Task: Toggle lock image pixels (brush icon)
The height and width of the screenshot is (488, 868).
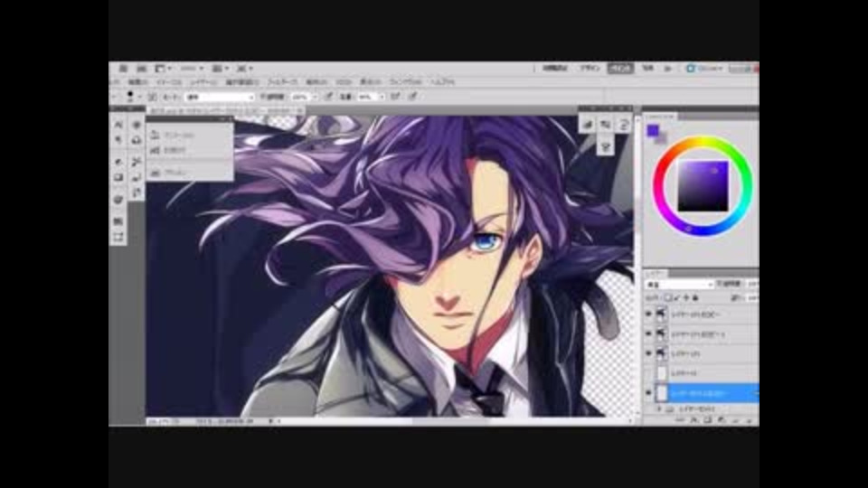Action: coord(677,298)
